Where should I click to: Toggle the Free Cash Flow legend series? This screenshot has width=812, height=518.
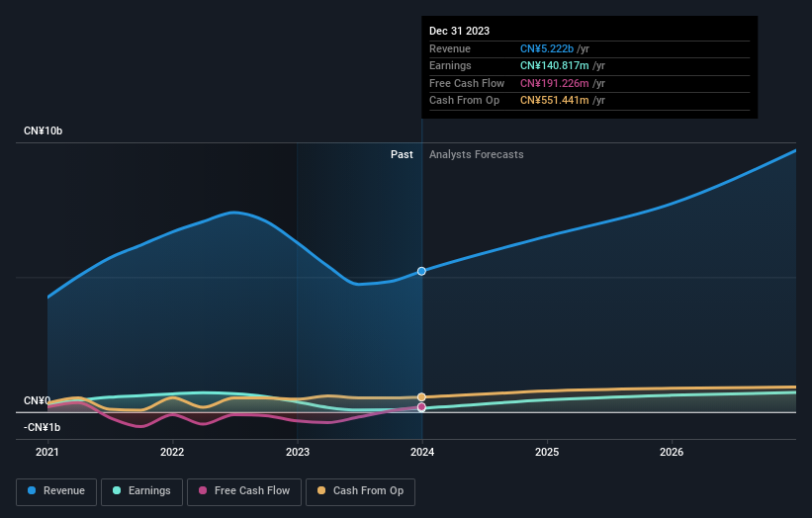click(244, 491)
